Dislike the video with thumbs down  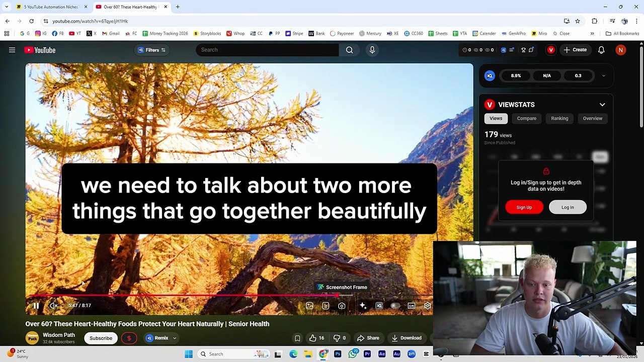point(341,338)
